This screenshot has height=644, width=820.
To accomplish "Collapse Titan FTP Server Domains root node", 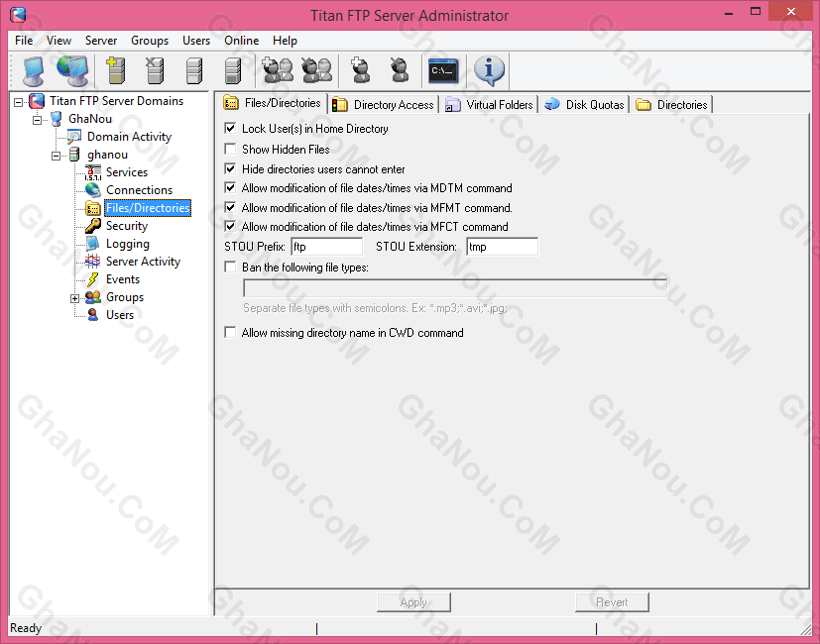I will pos(18,102).
